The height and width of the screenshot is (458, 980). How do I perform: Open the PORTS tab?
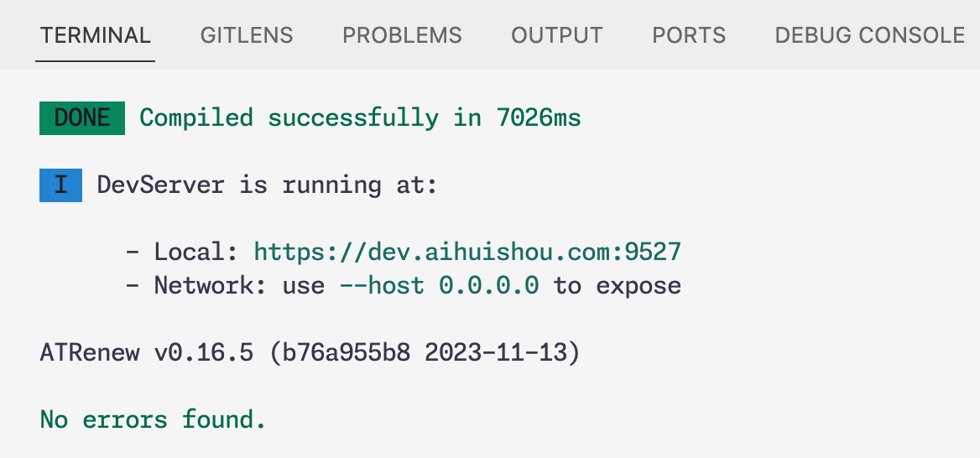click(x=689, y=35)
